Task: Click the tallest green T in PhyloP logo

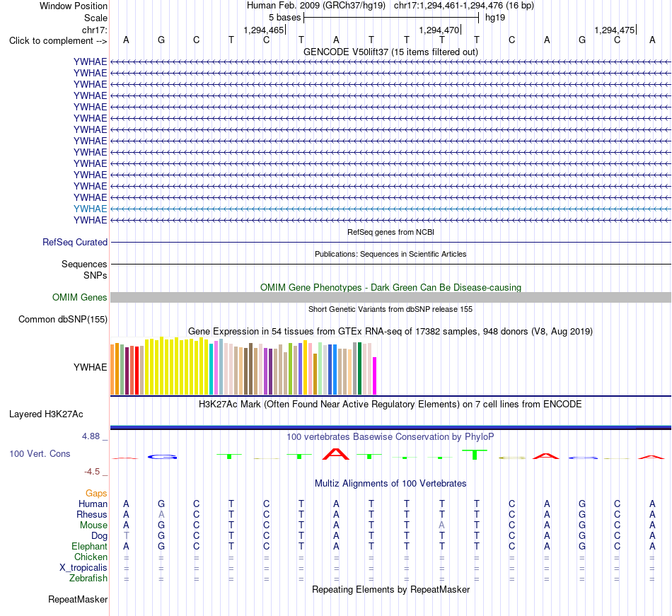Action: [x=475, y=455]
